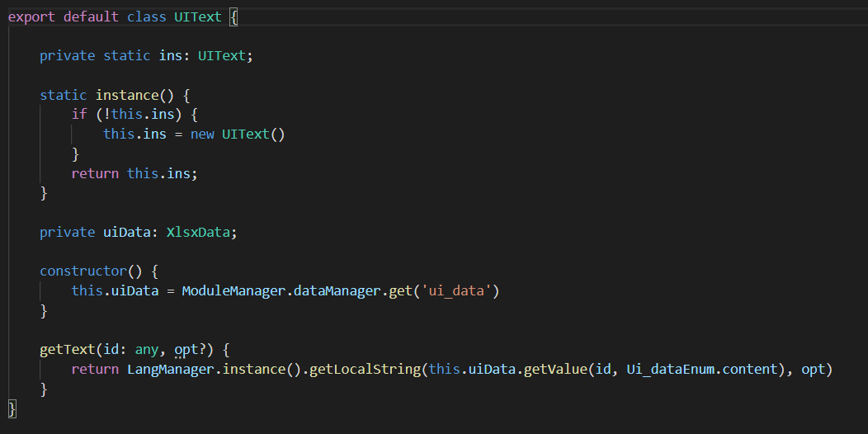Viewport: 868px width, 434px height.
Task: Click the final closing brace of the class
Action: pyautogui.click(x=12, y=408)
